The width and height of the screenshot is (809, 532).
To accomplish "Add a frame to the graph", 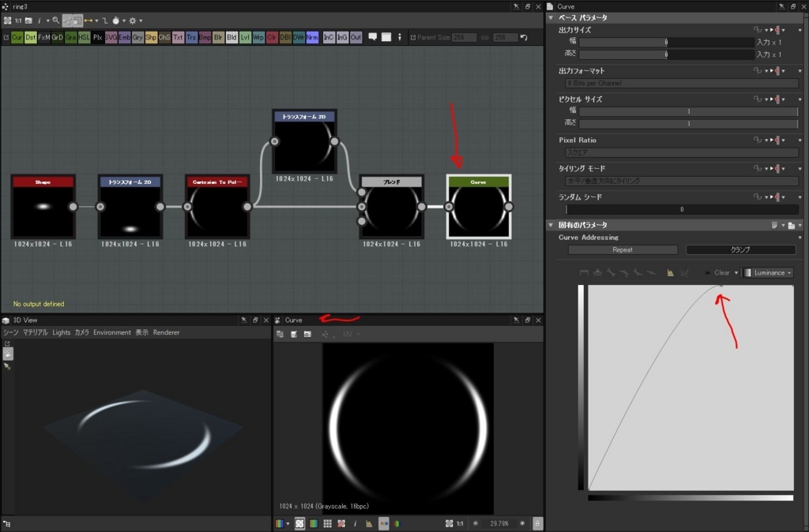I will tap(386, 37).
